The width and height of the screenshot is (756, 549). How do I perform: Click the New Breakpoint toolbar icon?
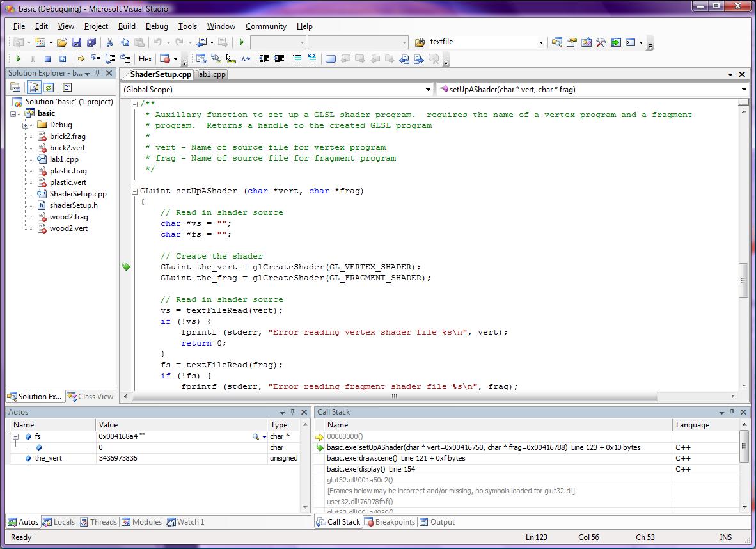pyautogui.click(x=165, y=58)
